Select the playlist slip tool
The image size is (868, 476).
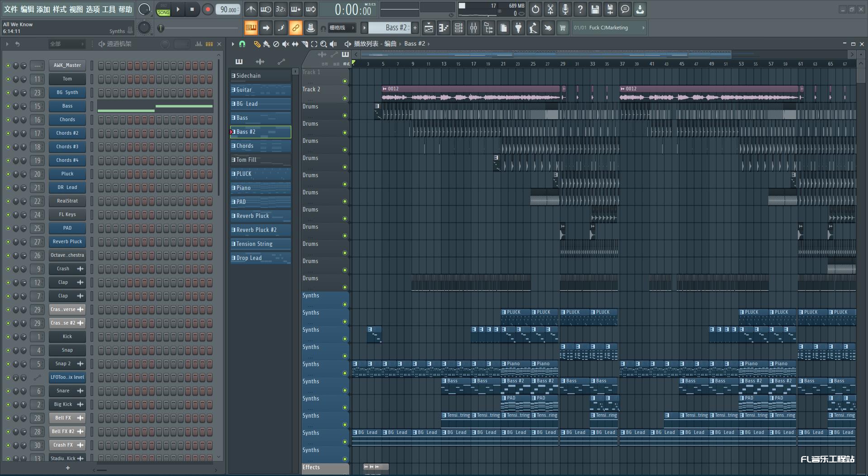coord(295,44)
